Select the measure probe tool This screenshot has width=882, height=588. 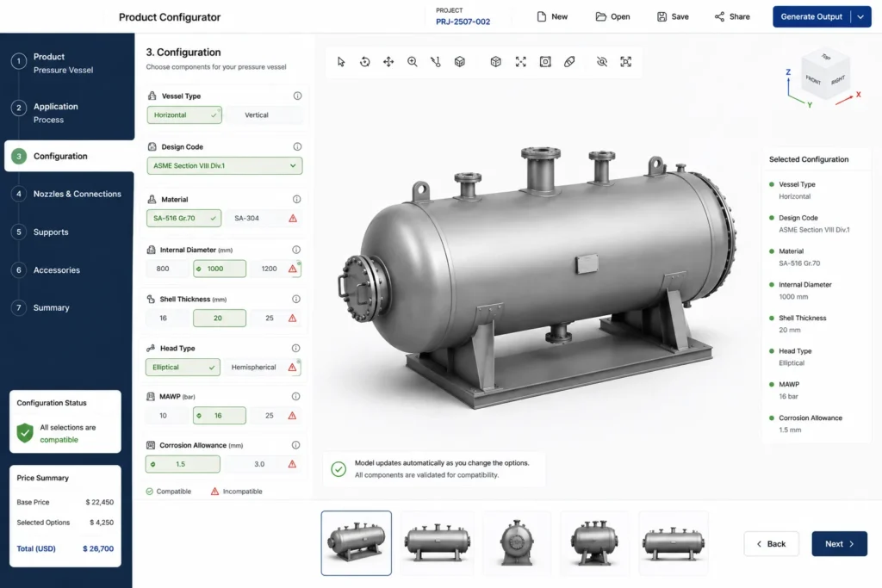[x=436, y=62]
